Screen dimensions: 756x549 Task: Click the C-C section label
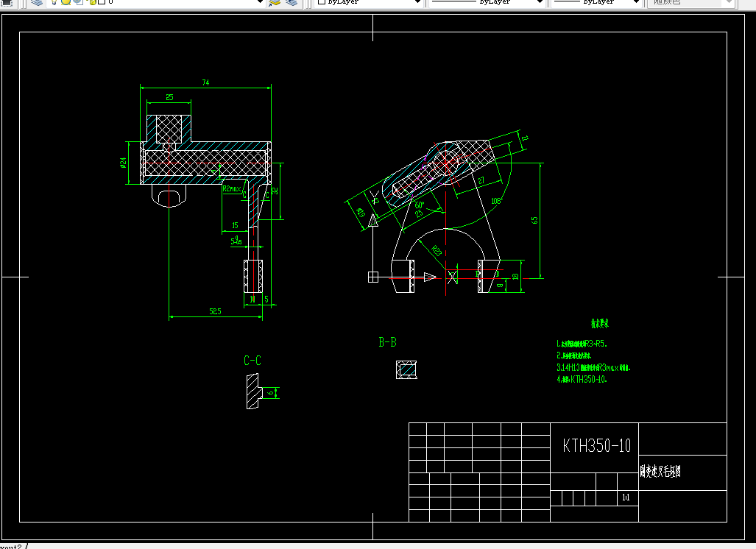(252, 361)
